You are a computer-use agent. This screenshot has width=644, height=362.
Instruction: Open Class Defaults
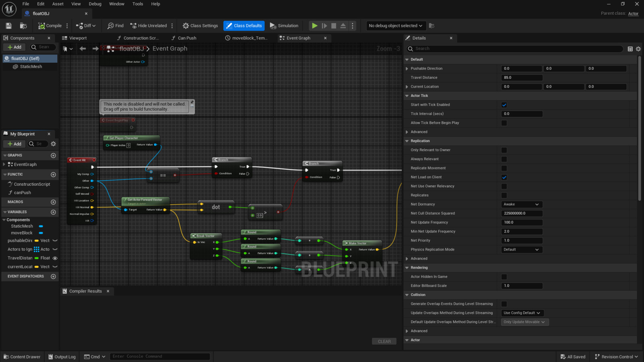[244, 26]
